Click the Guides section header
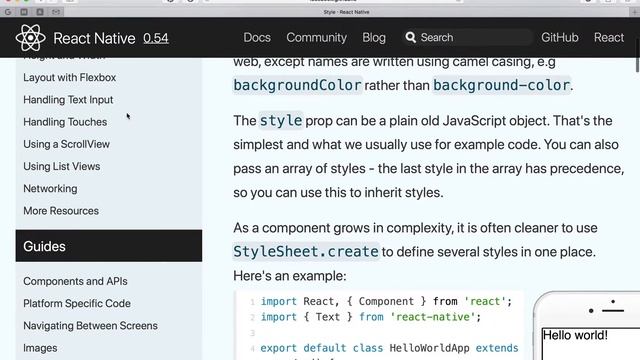The image size is (640, 360). pyautogui.click(x=109, y=246)
